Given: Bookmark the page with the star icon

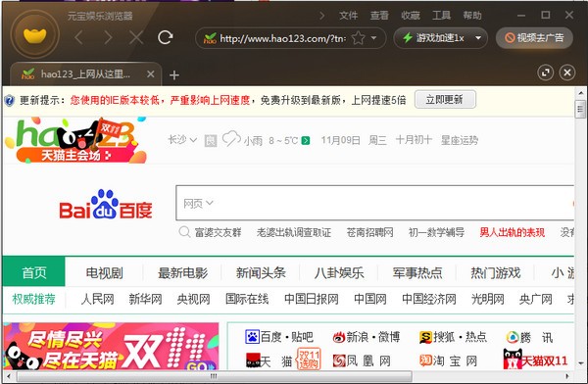Looking at the screenshot, I should (358, 38).
